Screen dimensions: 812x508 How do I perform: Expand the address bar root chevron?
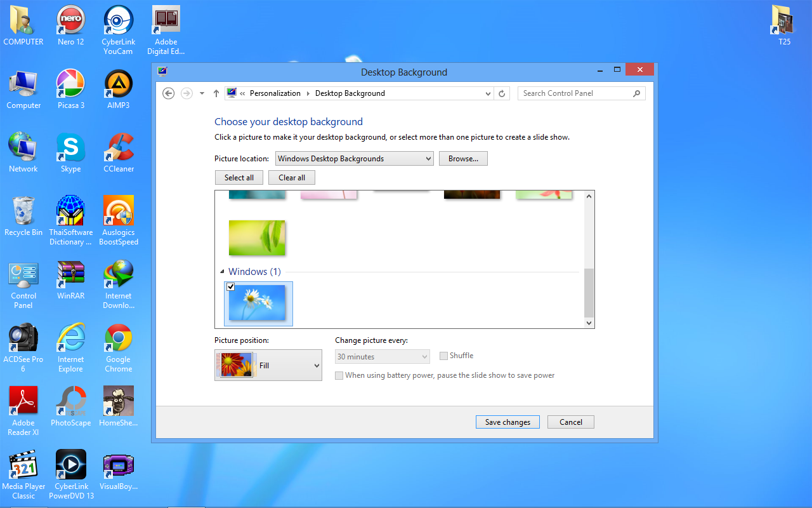[x=242, y=93]
